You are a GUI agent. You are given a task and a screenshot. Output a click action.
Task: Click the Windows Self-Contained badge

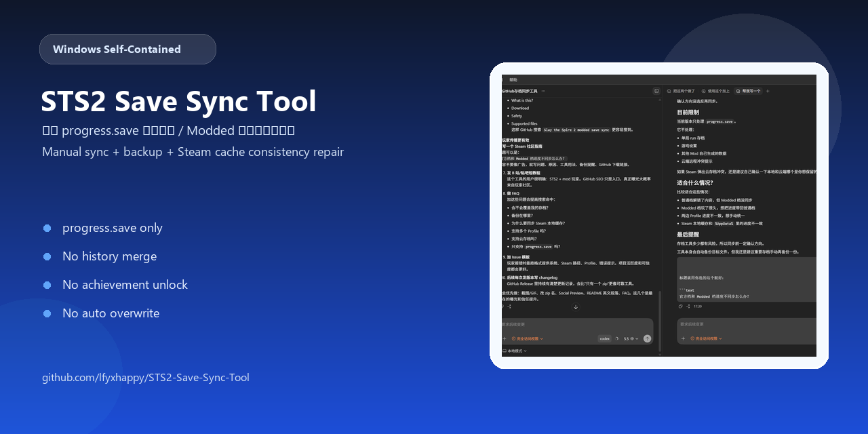pyautogui.click(x=127, y=49)
